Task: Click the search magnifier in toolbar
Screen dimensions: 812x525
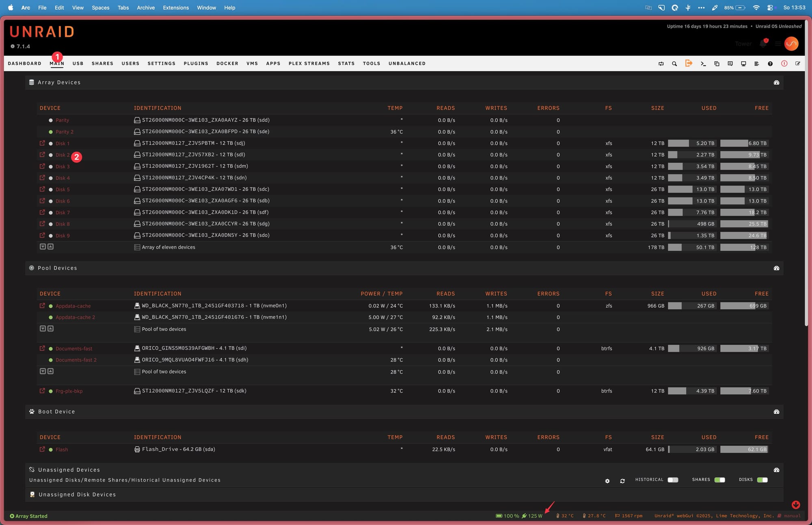Action: click(x=674, y=64)
